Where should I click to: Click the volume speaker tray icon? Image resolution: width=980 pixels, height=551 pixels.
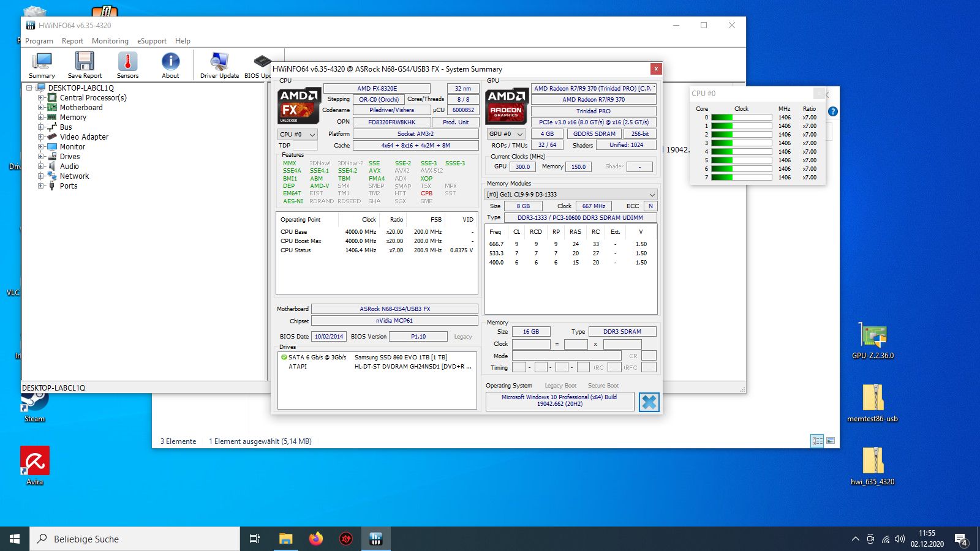pyautogui.click(x=900, y=539)
